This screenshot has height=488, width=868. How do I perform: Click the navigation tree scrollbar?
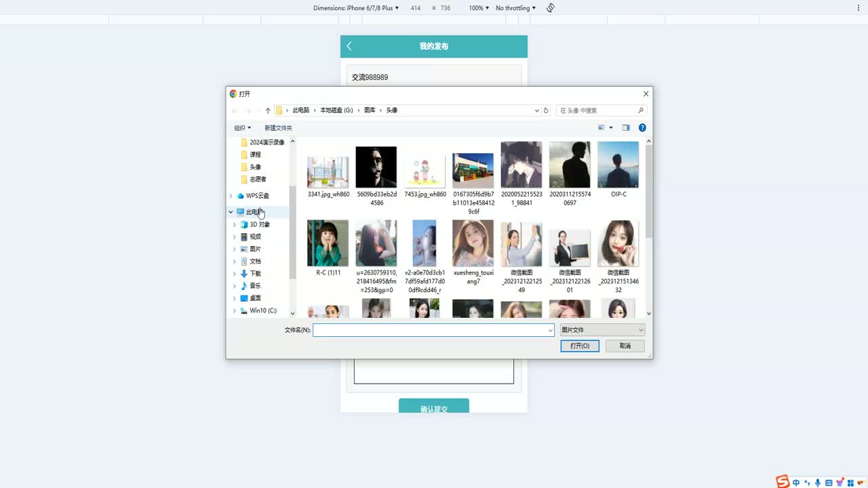293,233
